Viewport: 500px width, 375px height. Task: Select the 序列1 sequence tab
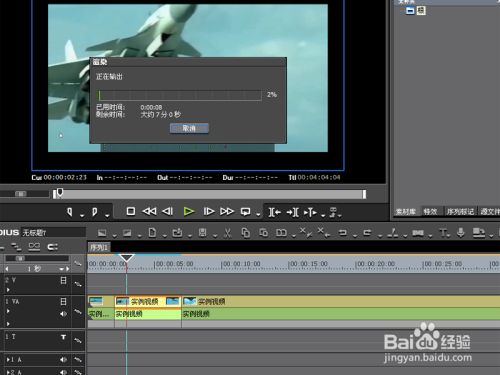tap(99, 247)
